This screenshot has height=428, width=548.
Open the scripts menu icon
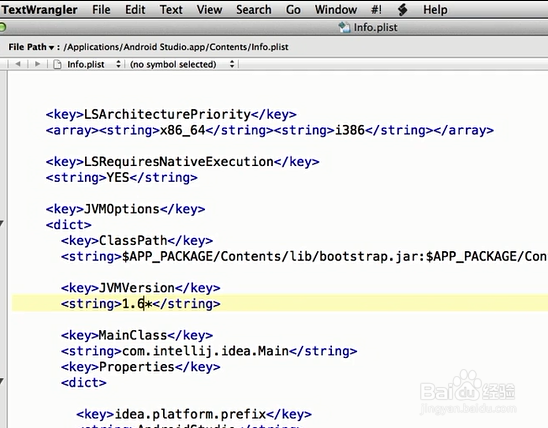(x=403, y=10)
